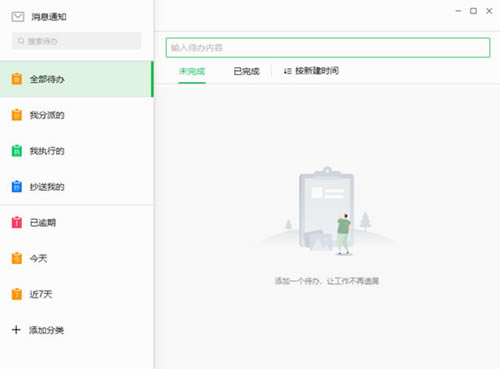The image size is (500, 369).
Task: Maximize the window
Action: [473, 11]
